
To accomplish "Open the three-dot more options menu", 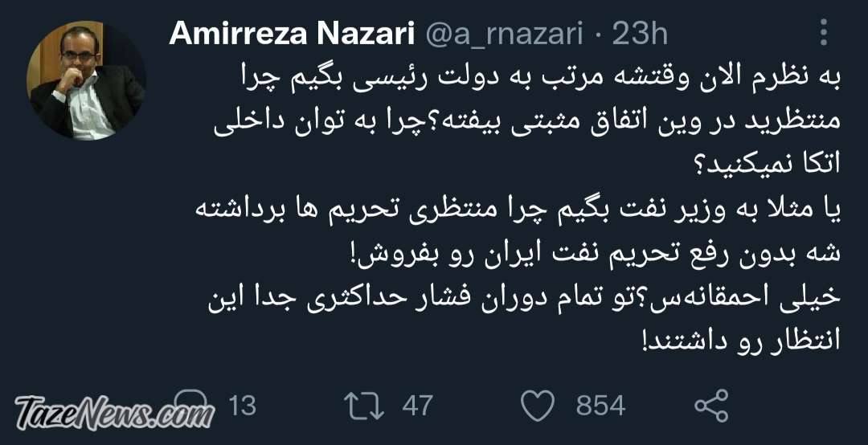I will (824, 32).
